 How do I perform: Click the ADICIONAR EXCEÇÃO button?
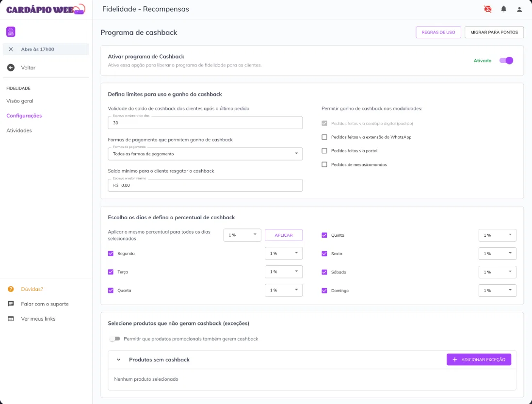point(479,359)
